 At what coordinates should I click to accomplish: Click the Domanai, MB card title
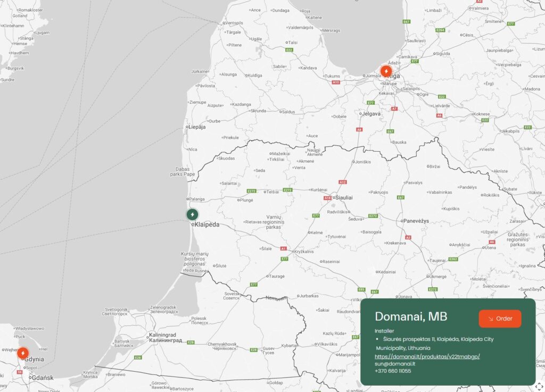(411, 316)
